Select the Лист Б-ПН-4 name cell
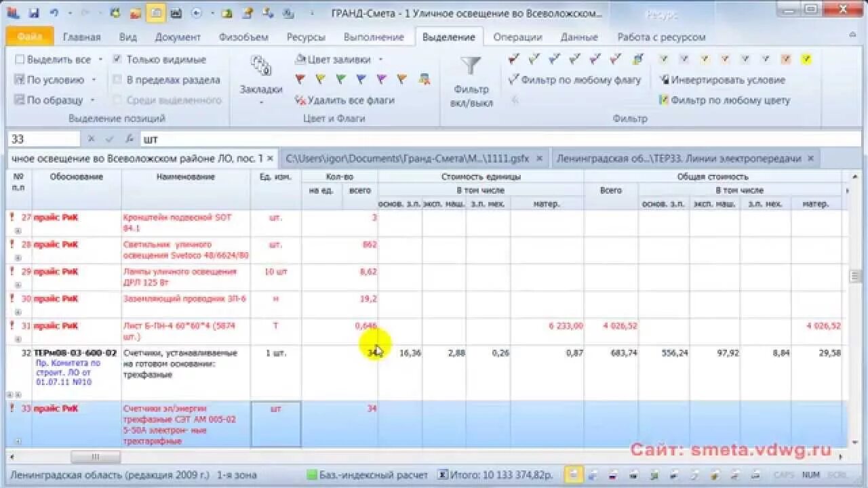868x488 pixels. pyautogui.click(x=186, y=331)
